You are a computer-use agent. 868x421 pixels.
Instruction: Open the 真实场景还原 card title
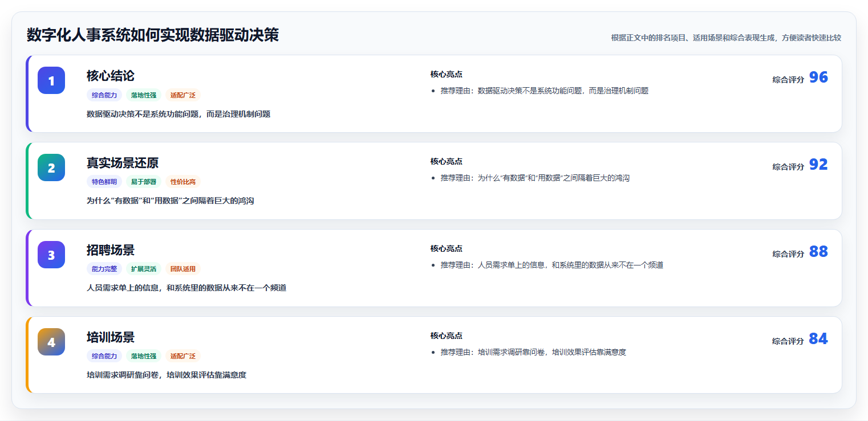[x=123, y=163]
